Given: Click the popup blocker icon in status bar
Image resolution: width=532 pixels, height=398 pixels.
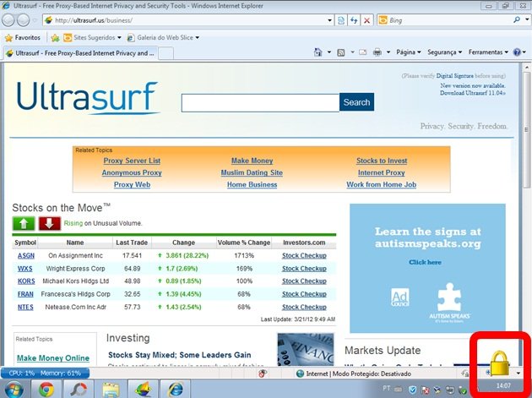Looking at the screenshot, I should (x=263, y=373).
